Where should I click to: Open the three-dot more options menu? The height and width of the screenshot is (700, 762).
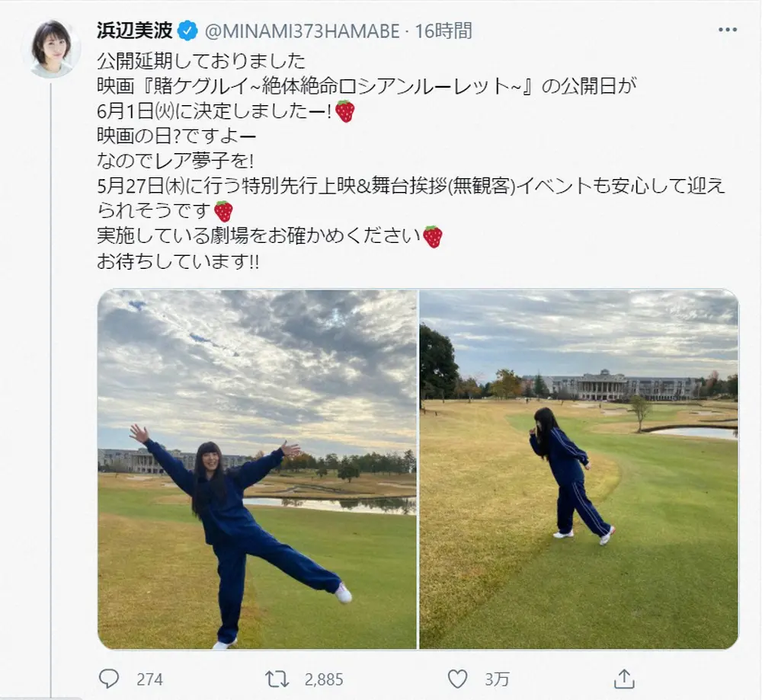pos(727,30)
